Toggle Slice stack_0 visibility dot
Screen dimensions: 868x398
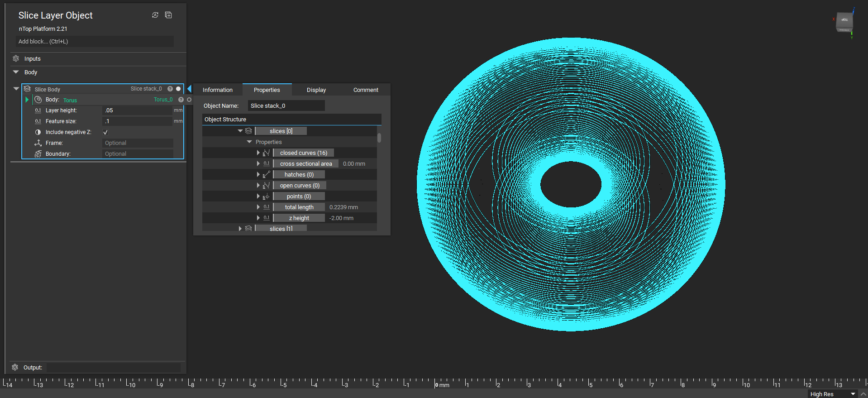point(178,89)
